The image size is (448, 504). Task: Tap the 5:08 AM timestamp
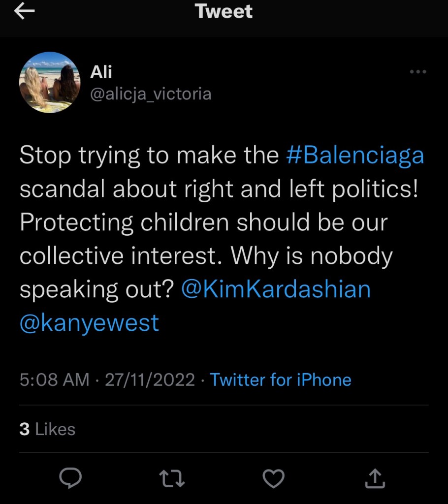coord(54,380)
